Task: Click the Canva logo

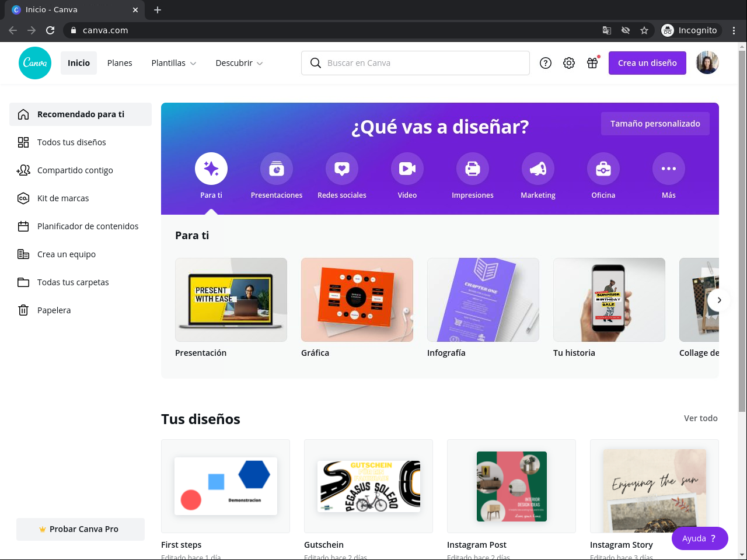Action: (x=35, y=63)
